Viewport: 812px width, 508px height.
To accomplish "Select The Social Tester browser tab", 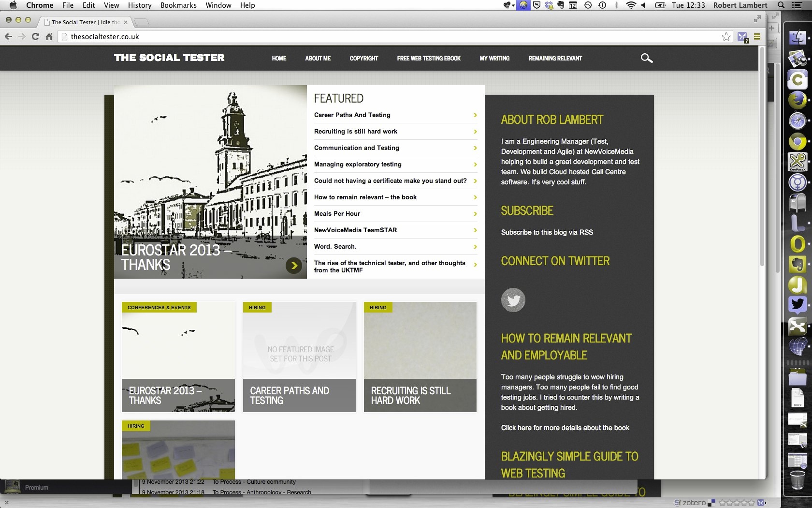I will point(86,22).
